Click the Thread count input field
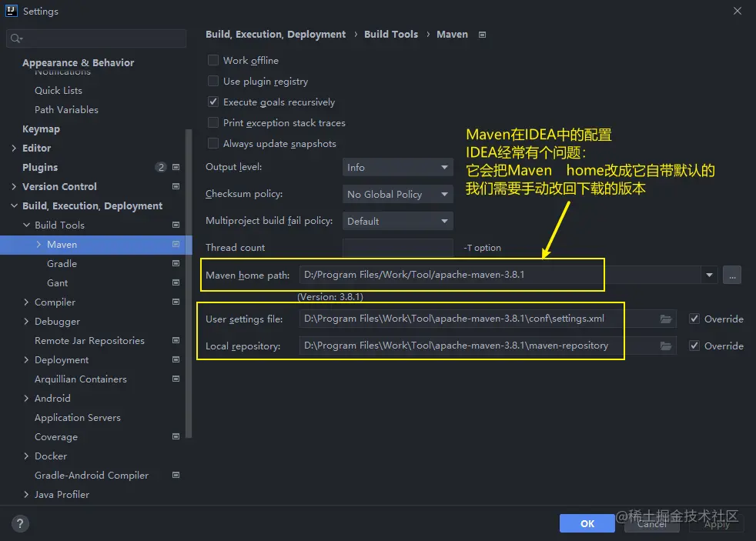Image resolution: width=756 pixels, height=541 pixels. tap(398, 248)
